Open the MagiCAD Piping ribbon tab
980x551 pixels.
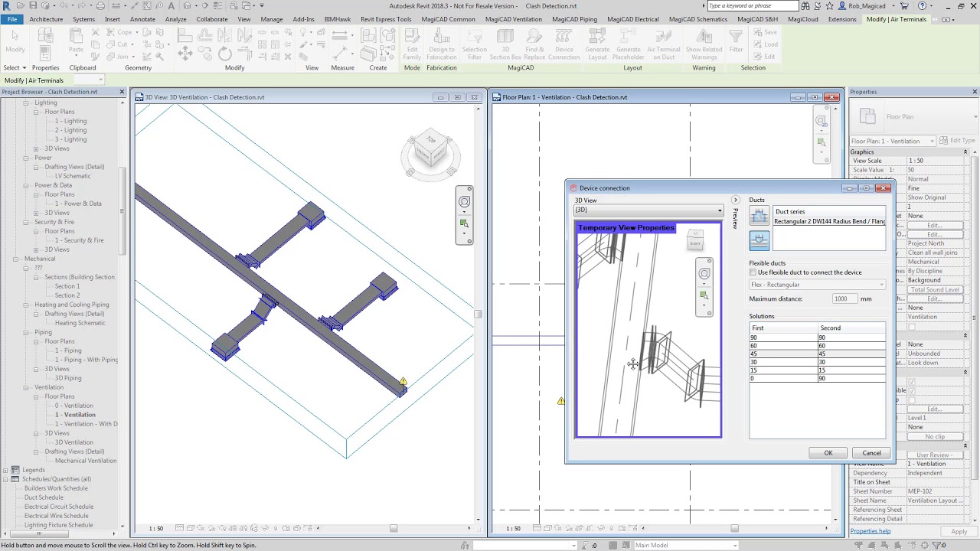click(574, 19)
